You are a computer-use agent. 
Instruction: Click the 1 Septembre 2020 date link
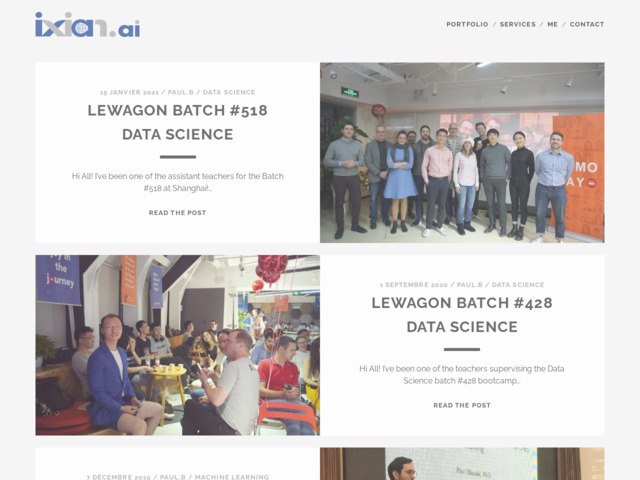coord(413,285)
